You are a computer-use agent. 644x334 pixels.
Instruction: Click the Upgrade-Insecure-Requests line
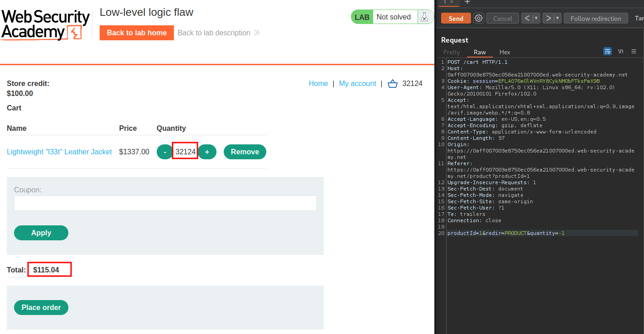pos(491,182)
